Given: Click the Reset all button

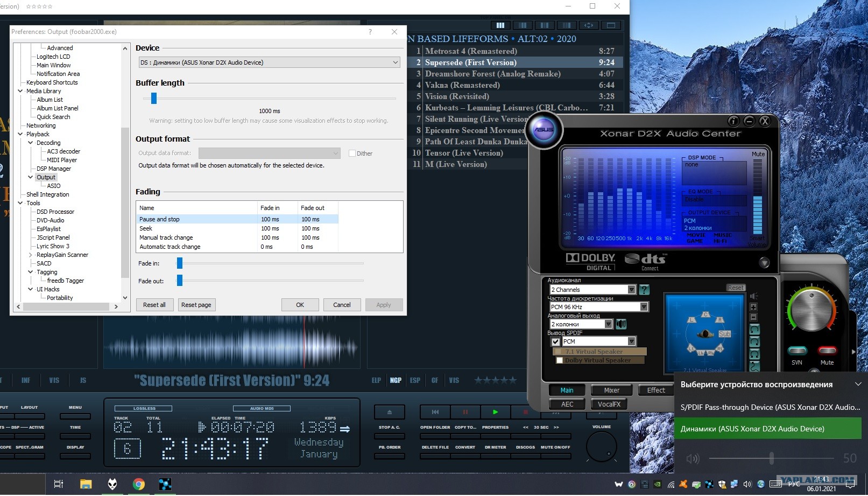Looking at the screenshot, I should coord(154,305).
